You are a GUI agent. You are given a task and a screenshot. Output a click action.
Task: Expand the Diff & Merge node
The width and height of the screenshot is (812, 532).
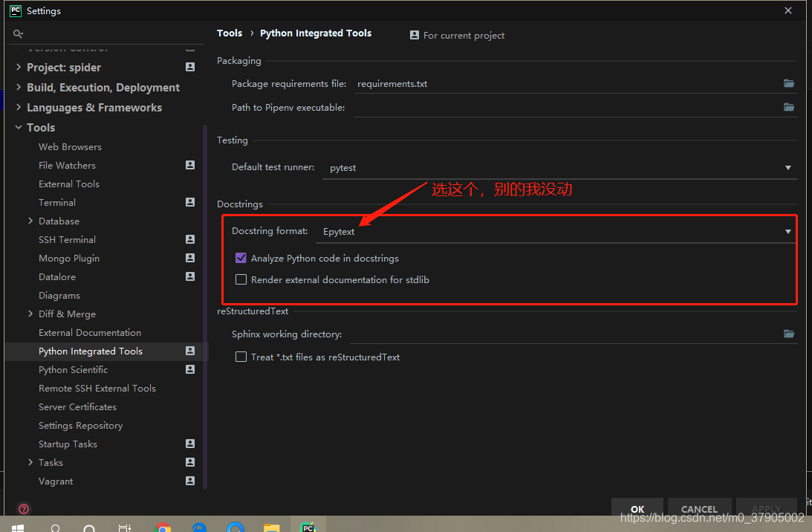[30, 314]
